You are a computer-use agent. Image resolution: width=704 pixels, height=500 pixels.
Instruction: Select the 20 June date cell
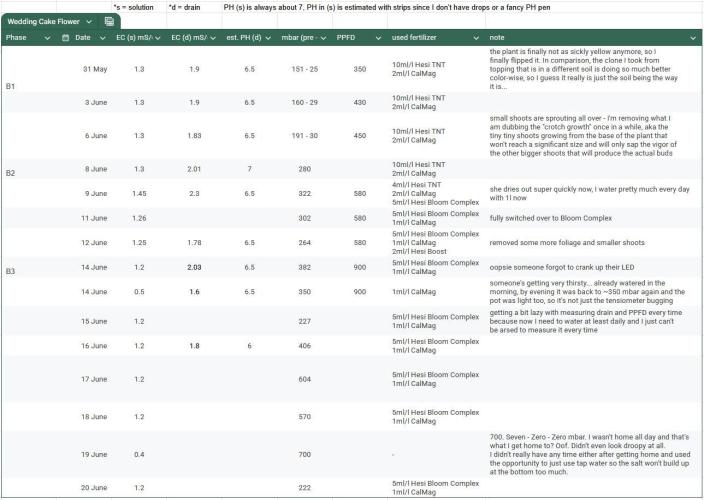point(94,488)
